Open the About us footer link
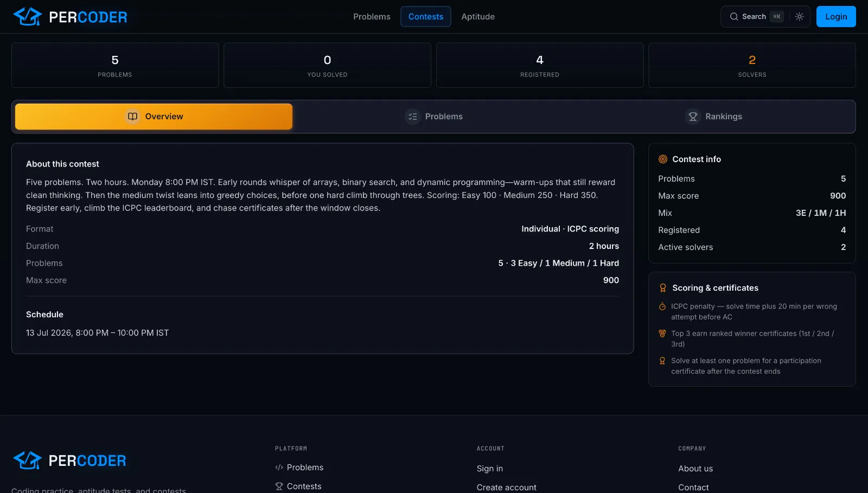This screenshot has width=868, height=493. coord(695,469)
